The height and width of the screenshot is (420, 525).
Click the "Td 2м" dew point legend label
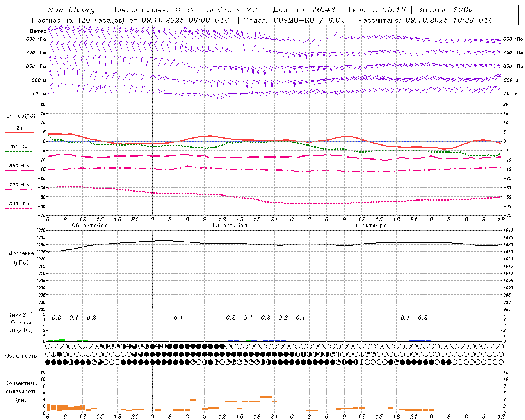click(x=19, y=147)
